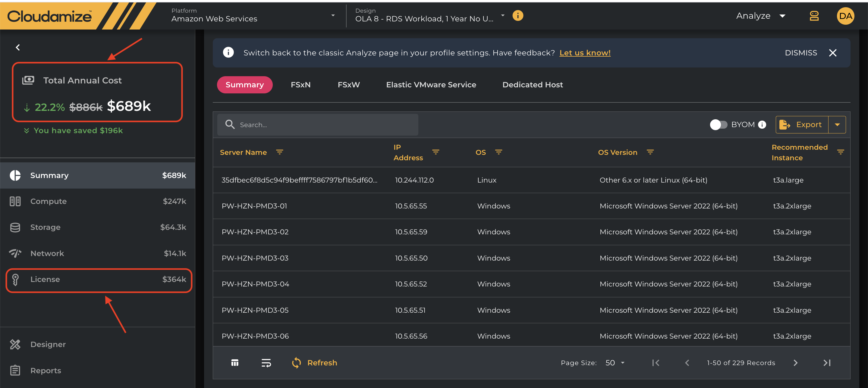Click the Total Annual Cost money icon
Viewport: 868px width, 388px height.
(28, 80)
